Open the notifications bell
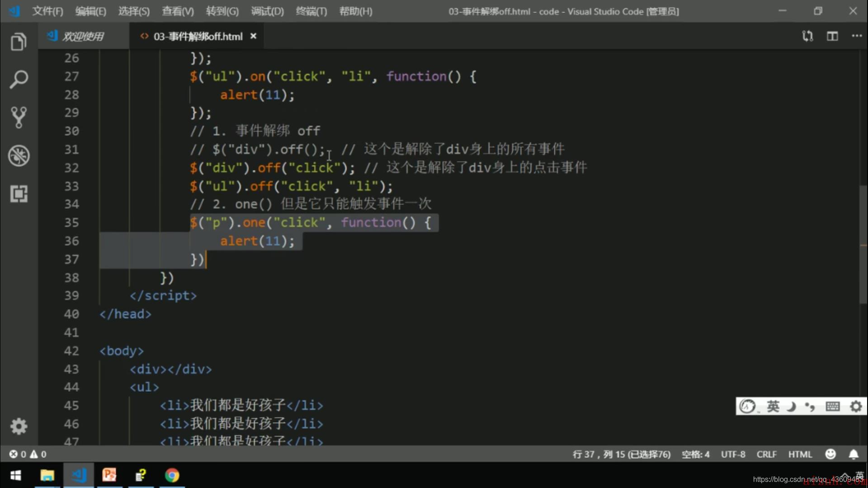This screenshot has width=868, height=488. tap(853, 454)
